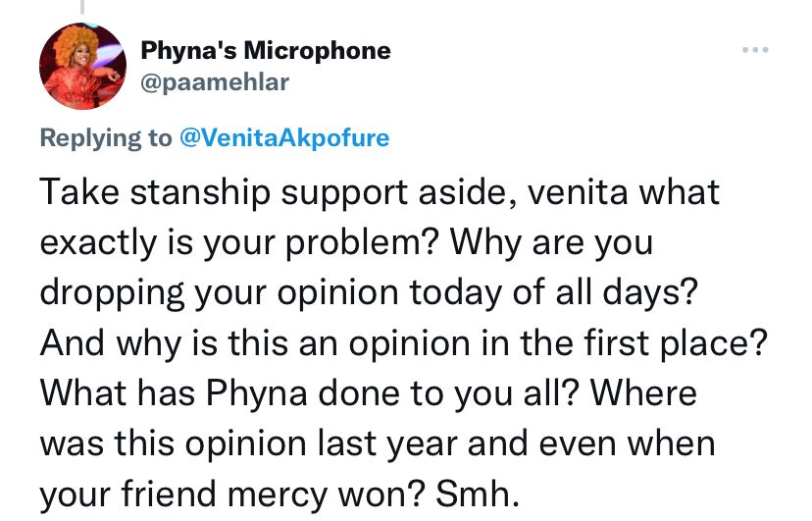Click the display name Phyna's Microphone
812x521 pixels.
266,51
